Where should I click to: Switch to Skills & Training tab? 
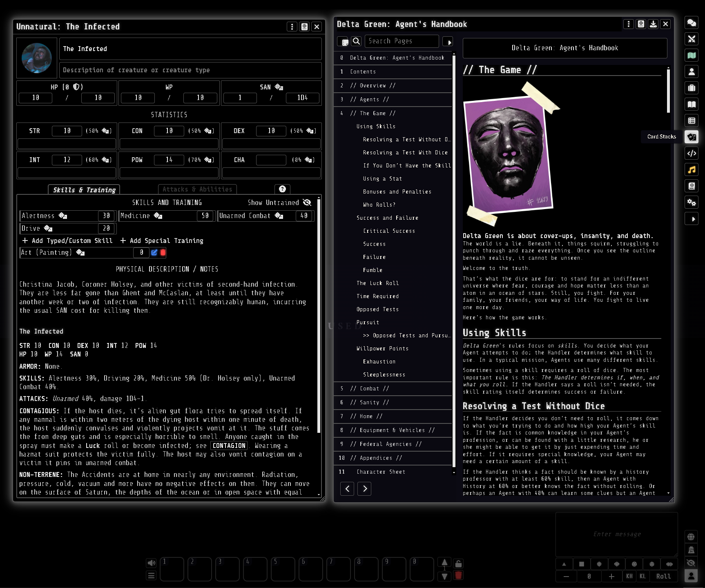tap(84, 190)
